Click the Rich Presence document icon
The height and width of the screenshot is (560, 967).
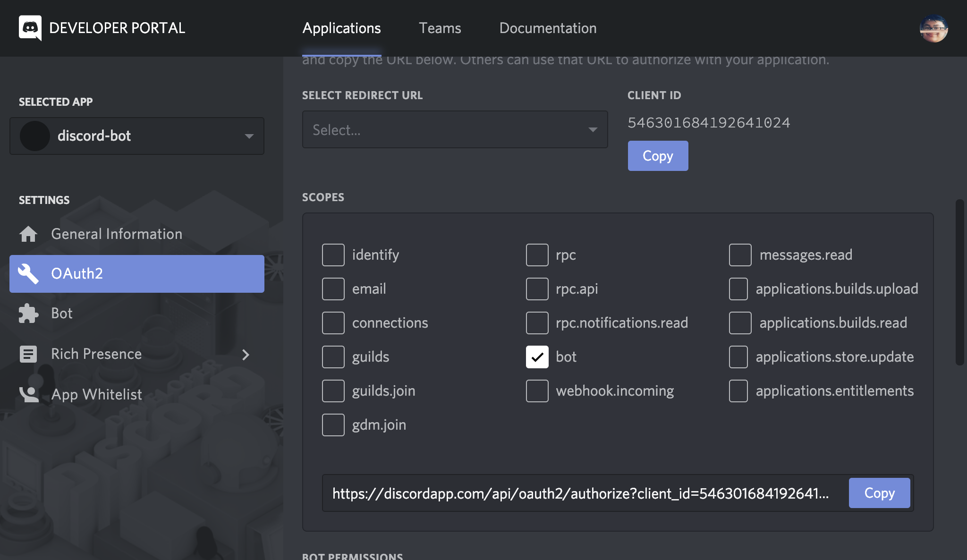coord(27,353)
